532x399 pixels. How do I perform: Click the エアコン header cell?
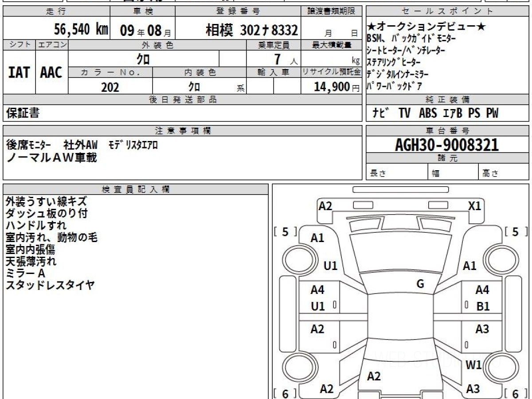(52, 45)
